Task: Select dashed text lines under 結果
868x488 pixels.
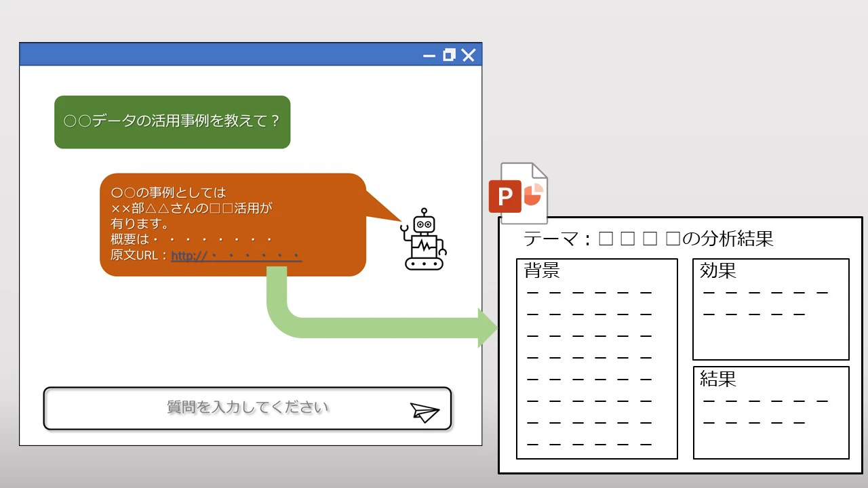Action: [x=765, y=411]
